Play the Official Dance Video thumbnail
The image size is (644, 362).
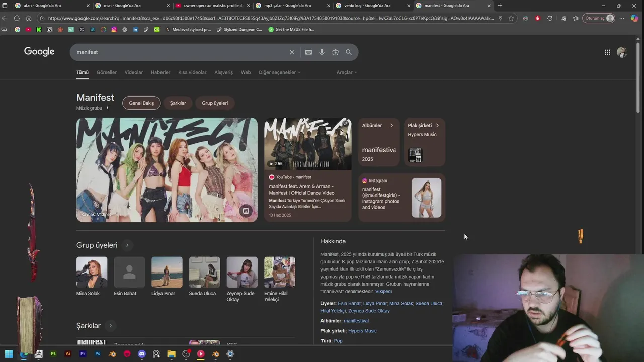click(308, 144)
